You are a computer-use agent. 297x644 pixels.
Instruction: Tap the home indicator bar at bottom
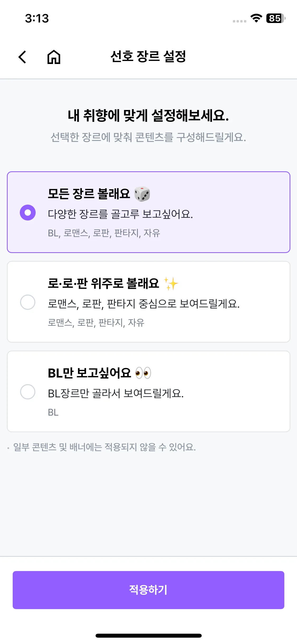click(148, 636)
